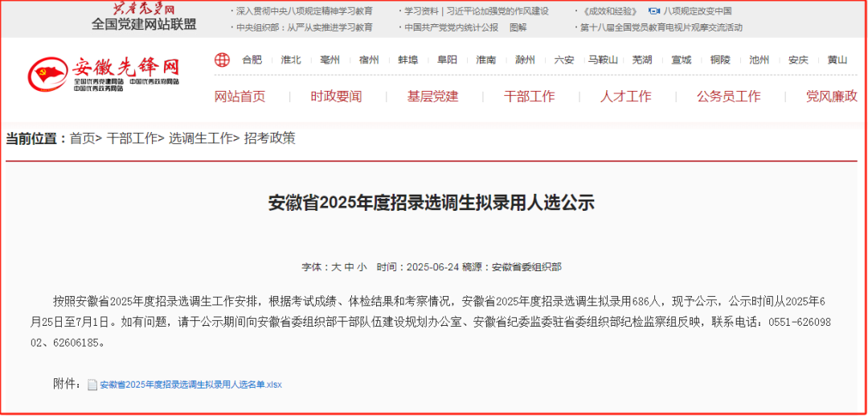Open 深入贯彻中央八项规定精神学习教育 headline
Image resolution: width=868 pixels, height=416 pixels.
click(305, 11)
